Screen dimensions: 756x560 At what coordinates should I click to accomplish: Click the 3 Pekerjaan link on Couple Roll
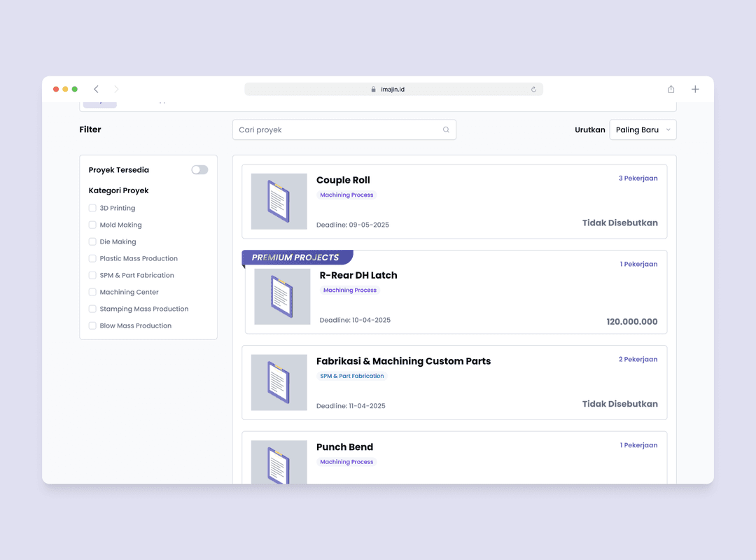[638, 178]
